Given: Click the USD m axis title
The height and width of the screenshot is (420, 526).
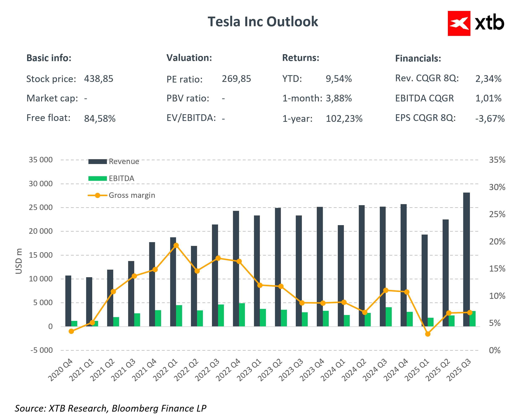Looking at the screenshot, I should [19, 261].
